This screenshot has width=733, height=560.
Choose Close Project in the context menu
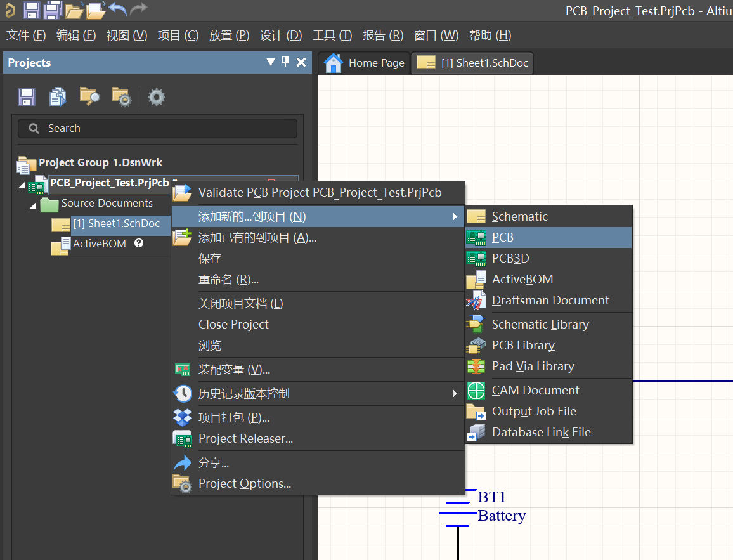click(x=318, y=325)
